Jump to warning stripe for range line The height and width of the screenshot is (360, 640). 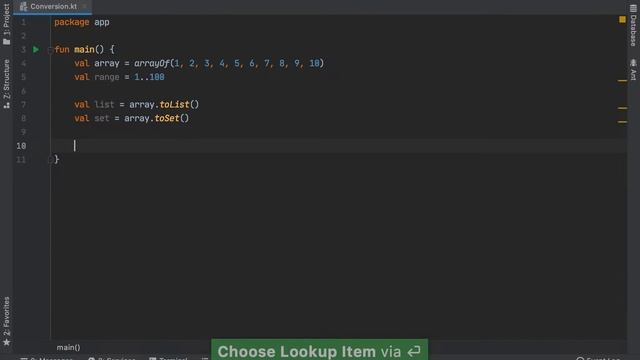click(622, 81)
